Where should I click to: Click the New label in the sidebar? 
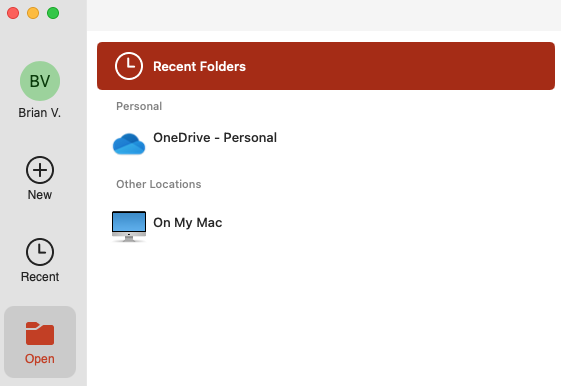click(x=40, y=195)
